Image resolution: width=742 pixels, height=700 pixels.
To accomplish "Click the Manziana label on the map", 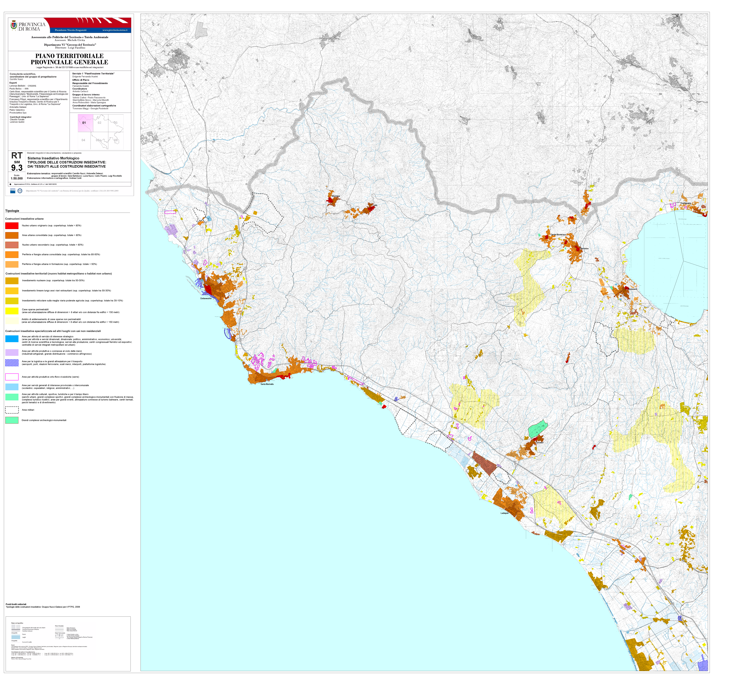I will 584,249.
